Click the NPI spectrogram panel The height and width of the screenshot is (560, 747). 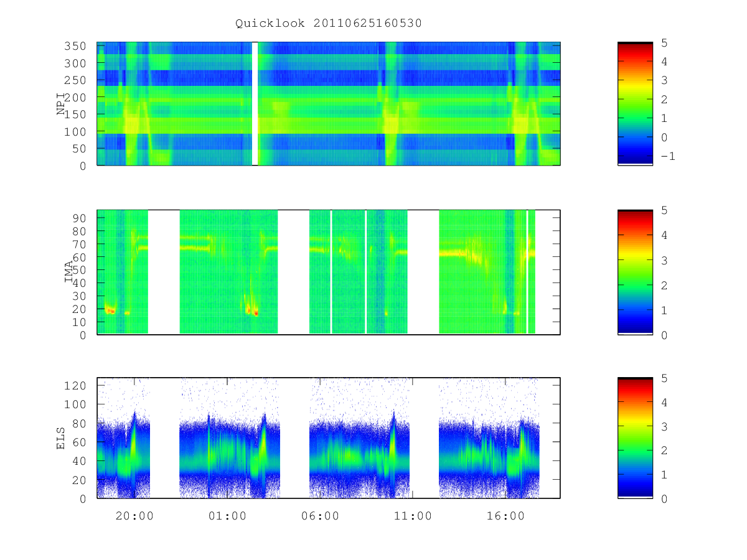coord(329,104)
